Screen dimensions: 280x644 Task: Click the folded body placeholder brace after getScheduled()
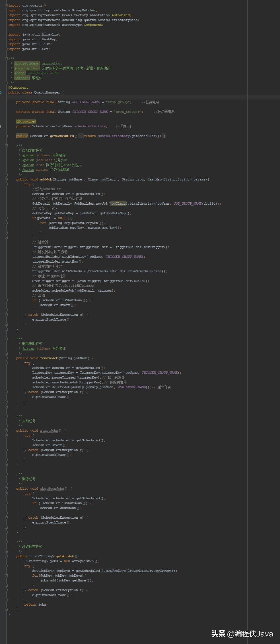click(81, 136)
